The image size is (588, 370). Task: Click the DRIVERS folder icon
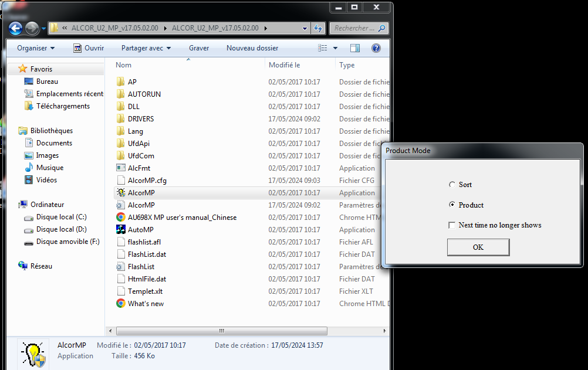121,119
